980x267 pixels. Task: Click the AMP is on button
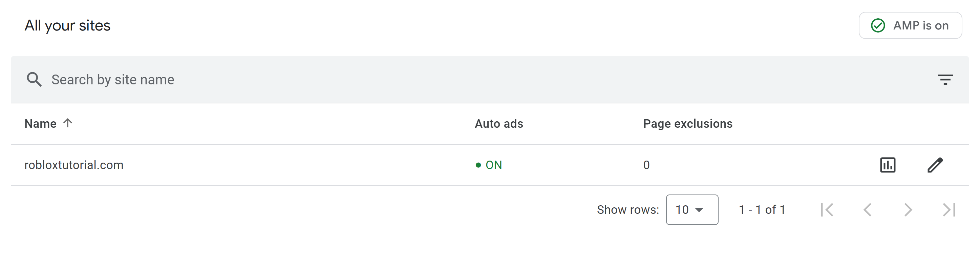pos(910,25)
